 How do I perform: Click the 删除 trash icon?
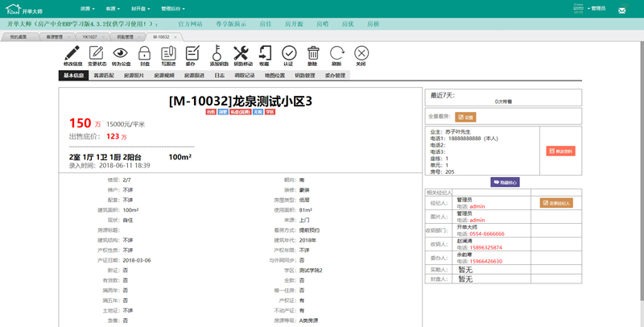(x=312, y=52)
